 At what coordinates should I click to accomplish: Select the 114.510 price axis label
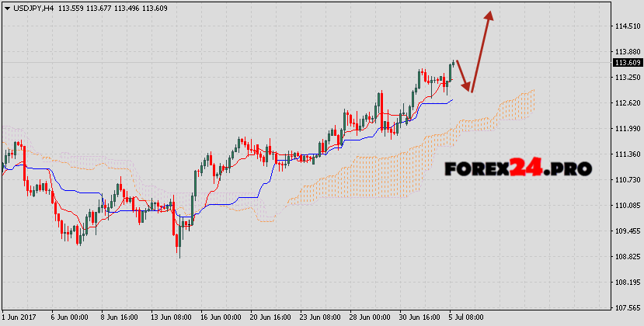627,26
